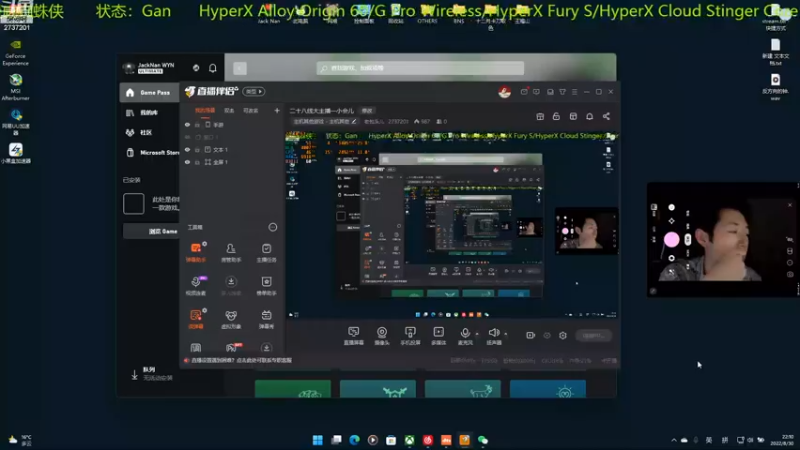Lock the 手游 source layer
The width and height of the screenshot is (800, 450).
pos(197,124)
